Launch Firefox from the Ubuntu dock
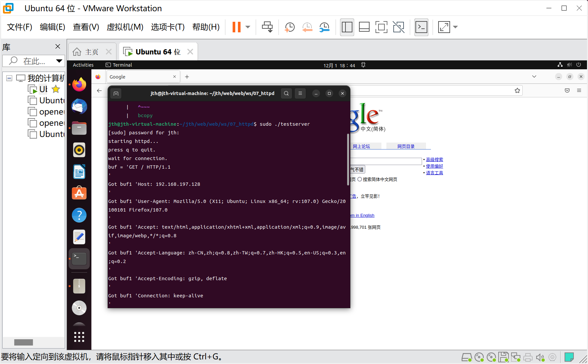The image size is (588, 364). coord(79,84)
